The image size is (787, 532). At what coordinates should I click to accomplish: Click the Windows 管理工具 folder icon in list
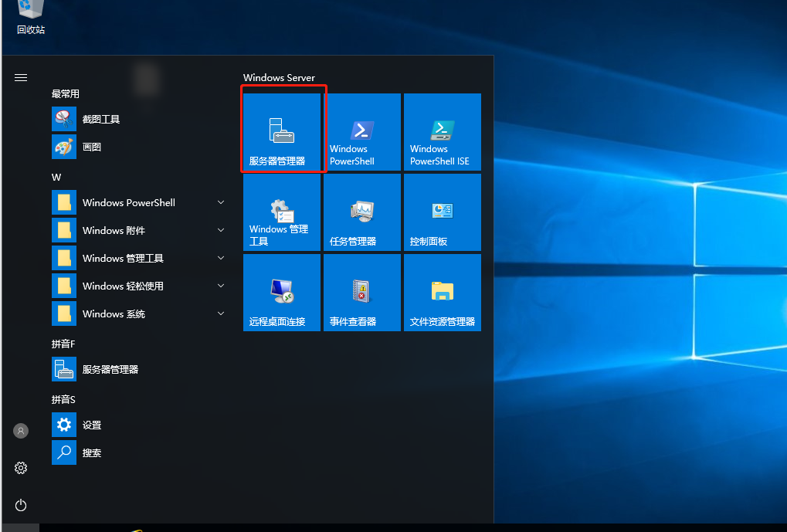click(64, 258)
